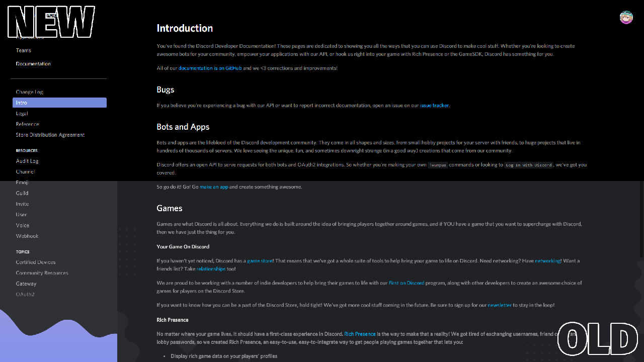The width and height of the screenshot is (644, 362).
Task: Click the 'make an app' link
Action: (x=214, y=187)
